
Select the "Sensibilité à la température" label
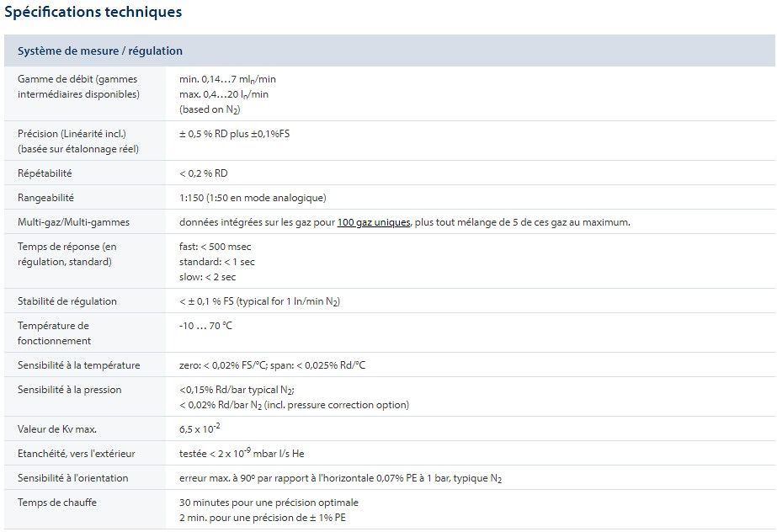pyautogui.click(x=79, y=365)
